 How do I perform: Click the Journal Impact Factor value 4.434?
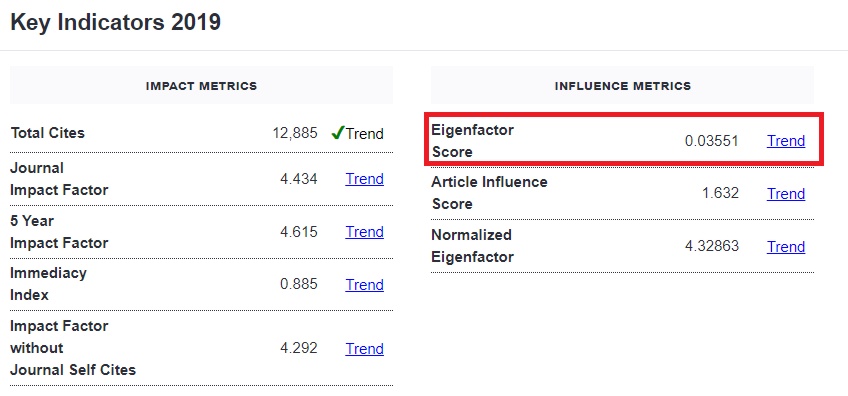[299, 179]
